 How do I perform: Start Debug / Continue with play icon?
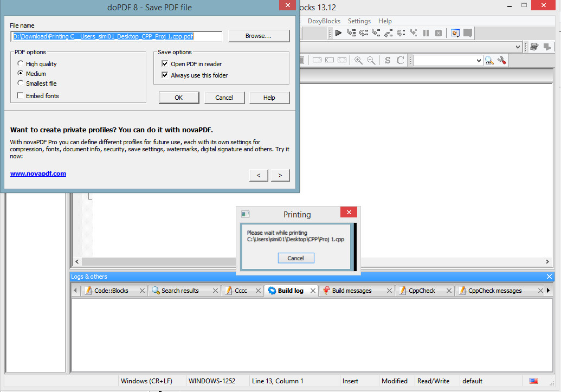338,33
